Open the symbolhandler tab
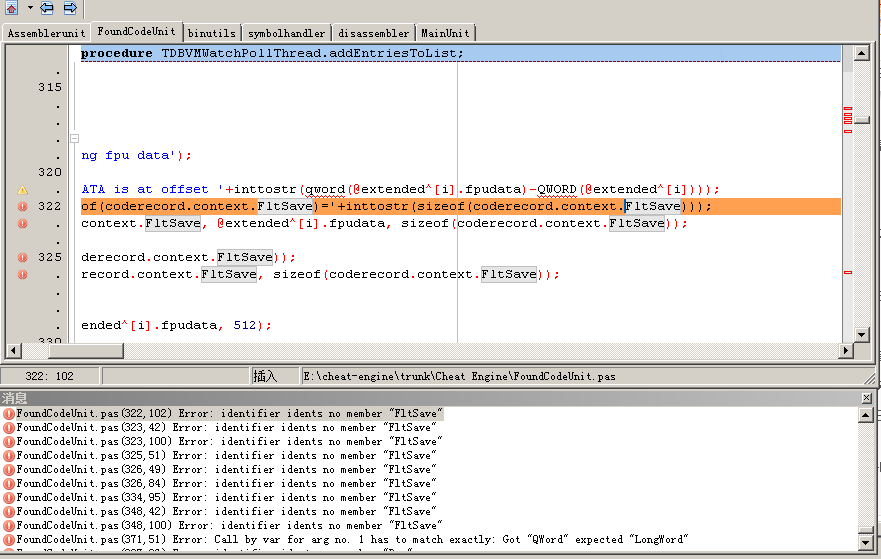This screenshot has height=559, width=881. point(286,33)
